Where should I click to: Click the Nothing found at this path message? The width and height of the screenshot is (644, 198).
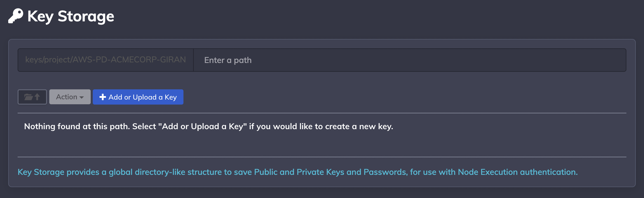pyautogui.click(x=209, y=127)
